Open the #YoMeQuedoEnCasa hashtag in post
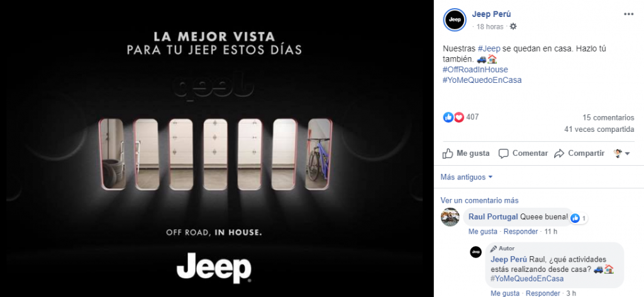The width and height of the screenshot is (644, 297). [482, 80]
